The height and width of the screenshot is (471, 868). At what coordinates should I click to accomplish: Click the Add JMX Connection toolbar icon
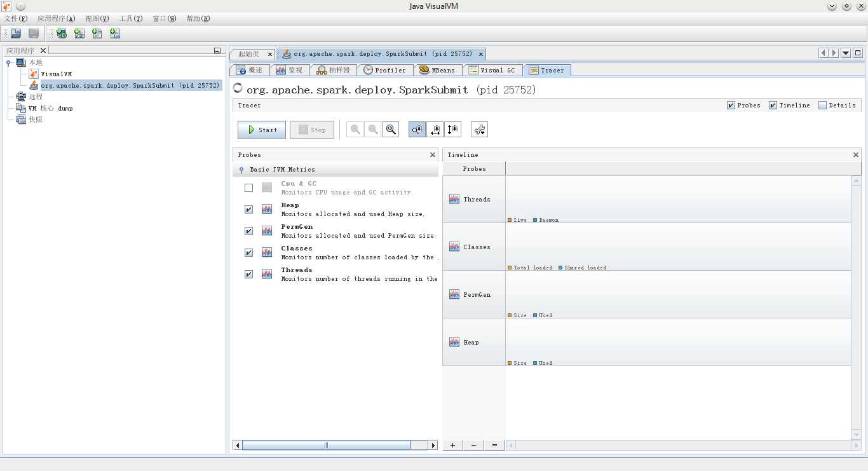coord(79,33)
